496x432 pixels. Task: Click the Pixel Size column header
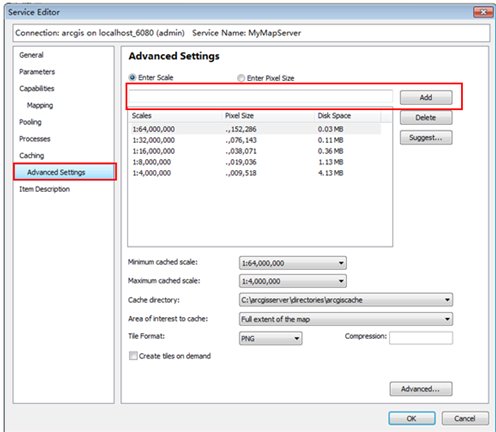point(268,116)
